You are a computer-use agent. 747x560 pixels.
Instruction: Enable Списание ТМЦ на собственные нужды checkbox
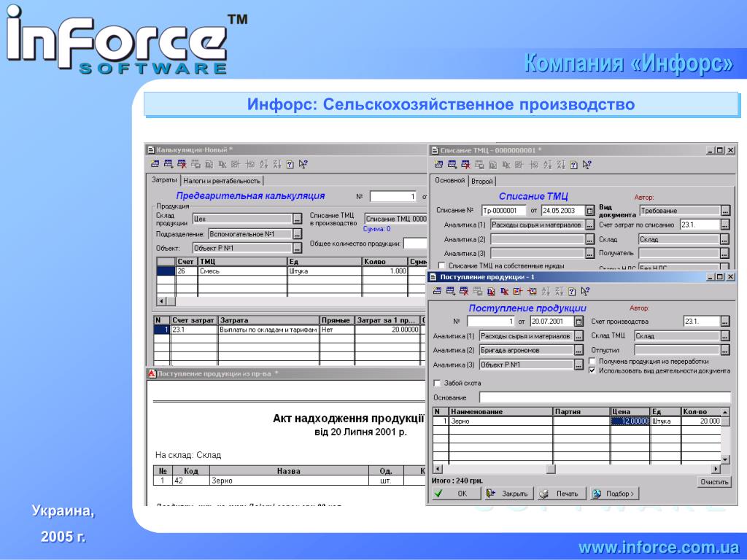441,265
